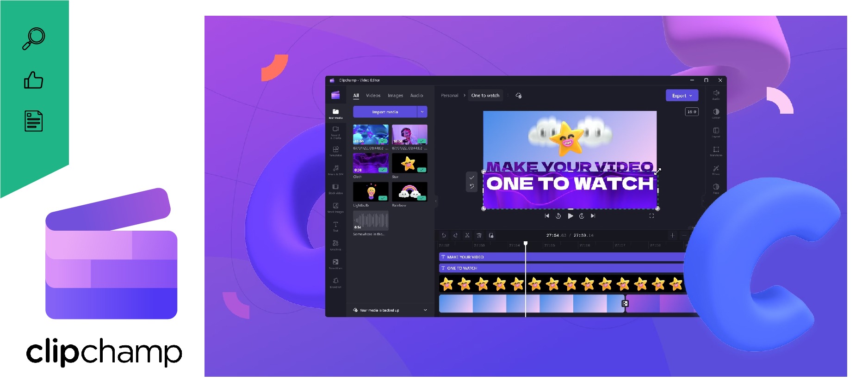Switch to the Audio media tab
This screenshot has width=868, height=386.
point(416,96)
